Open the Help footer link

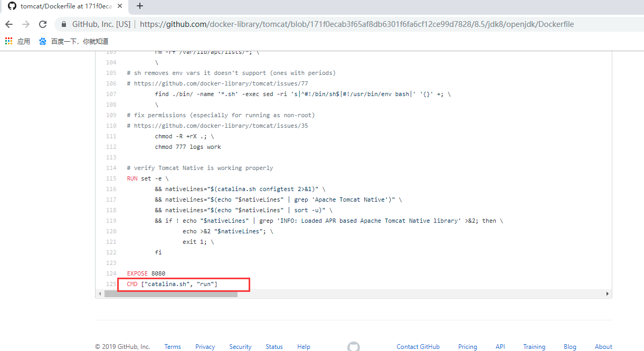(x=304, y=347)
